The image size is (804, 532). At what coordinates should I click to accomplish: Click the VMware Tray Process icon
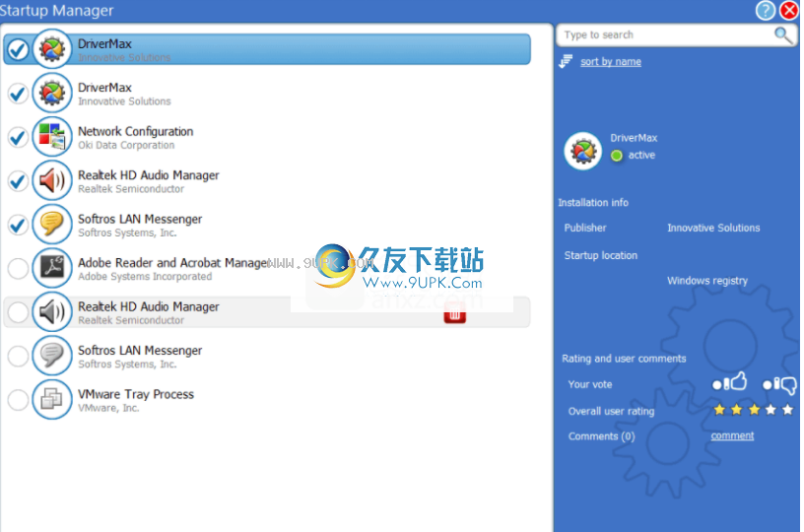click(x=52, y=399)
